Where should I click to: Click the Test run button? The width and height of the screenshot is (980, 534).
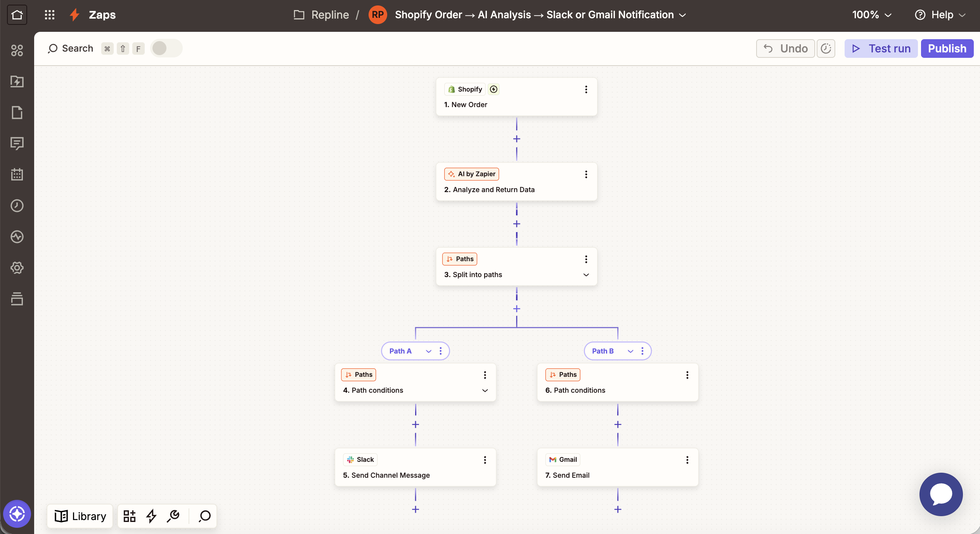coord(881,49)
